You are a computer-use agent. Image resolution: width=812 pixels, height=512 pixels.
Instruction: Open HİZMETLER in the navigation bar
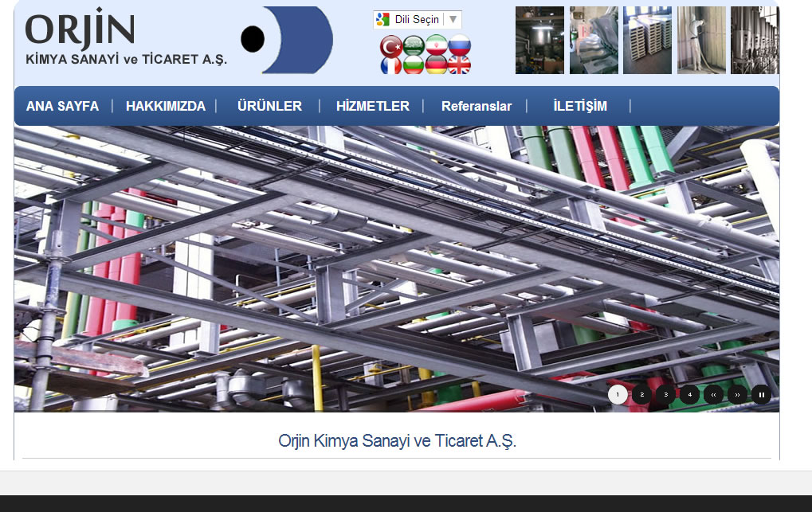(373, 106)
